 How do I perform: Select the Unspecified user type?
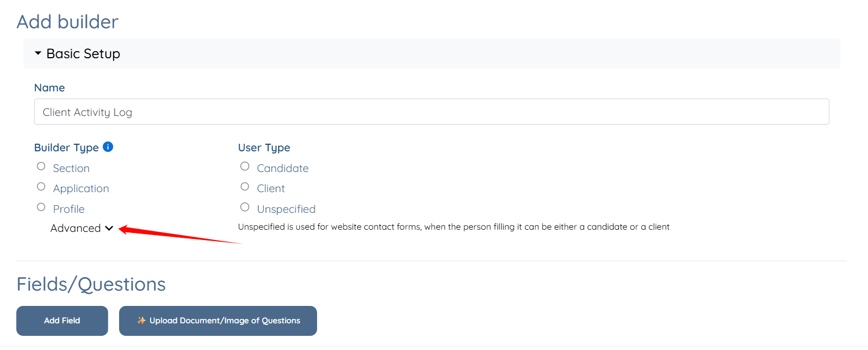(245, 207)
